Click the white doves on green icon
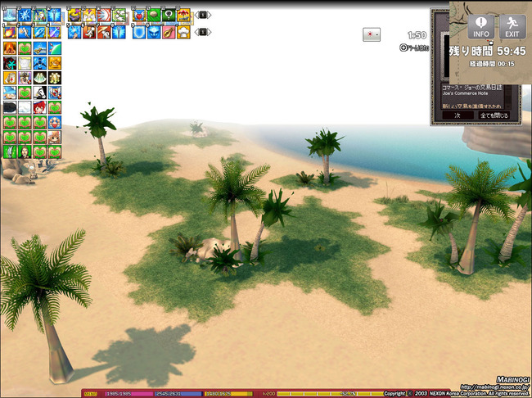 [x=119, y=16]
